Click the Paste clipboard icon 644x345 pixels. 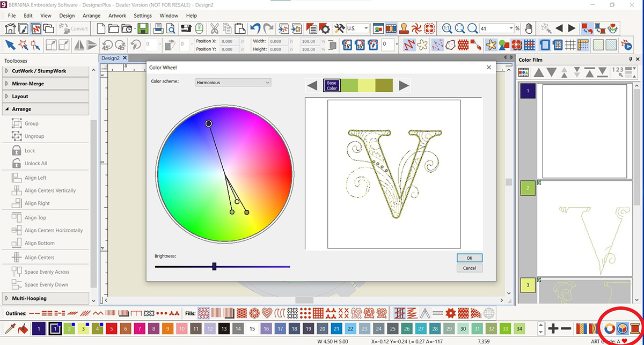240,28
